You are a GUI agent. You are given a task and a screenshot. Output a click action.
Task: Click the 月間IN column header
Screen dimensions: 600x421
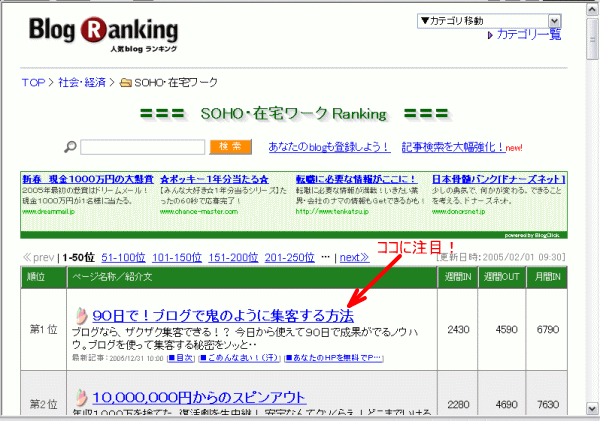tap(547, 277)
